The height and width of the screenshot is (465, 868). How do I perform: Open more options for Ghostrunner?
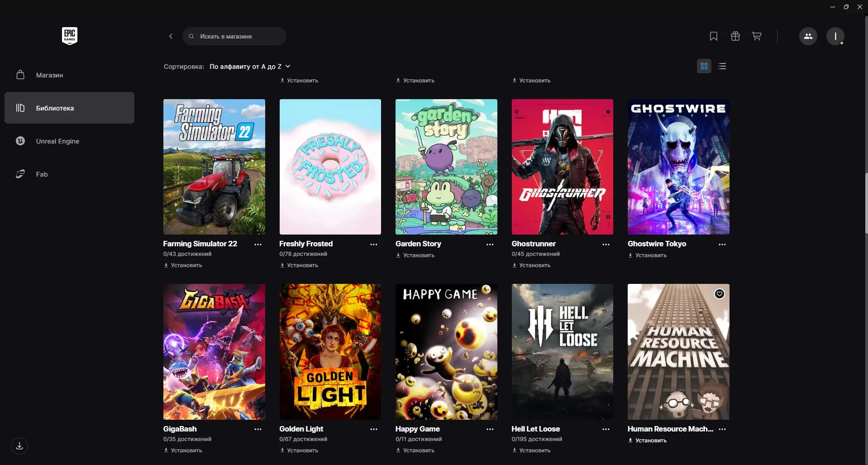(606, 244)
